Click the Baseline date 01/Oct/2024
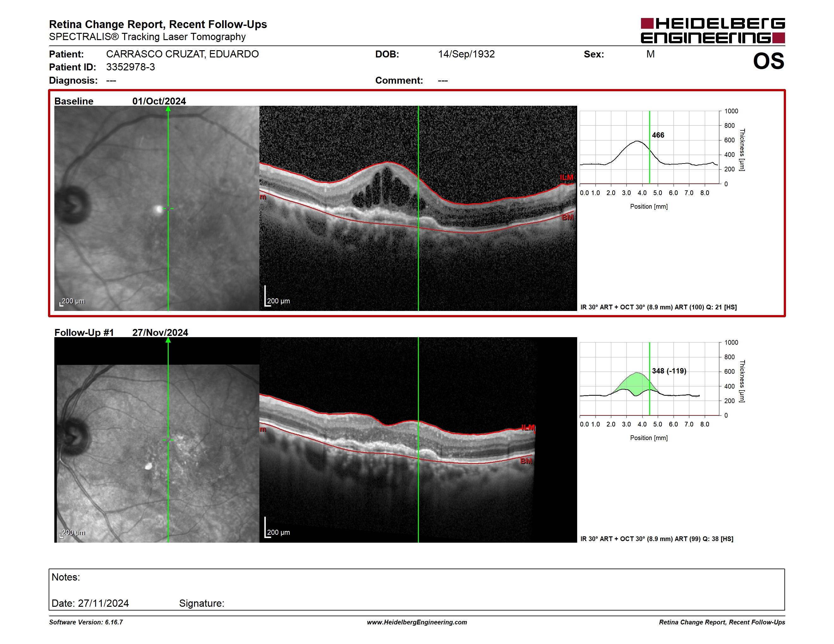 tap(159, 101)
